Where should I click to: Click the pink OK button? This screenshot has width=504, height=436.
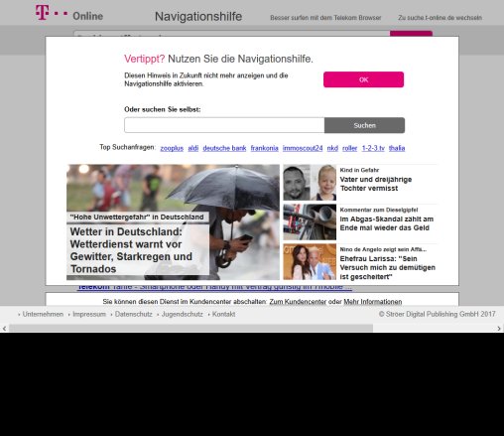click(x=363, y=79)
